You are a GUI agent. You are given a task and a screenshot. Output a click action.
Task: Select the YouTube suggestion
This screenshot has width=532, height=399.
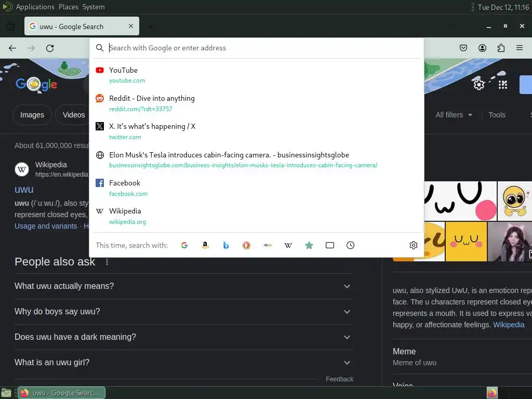(x=257, y=75)
